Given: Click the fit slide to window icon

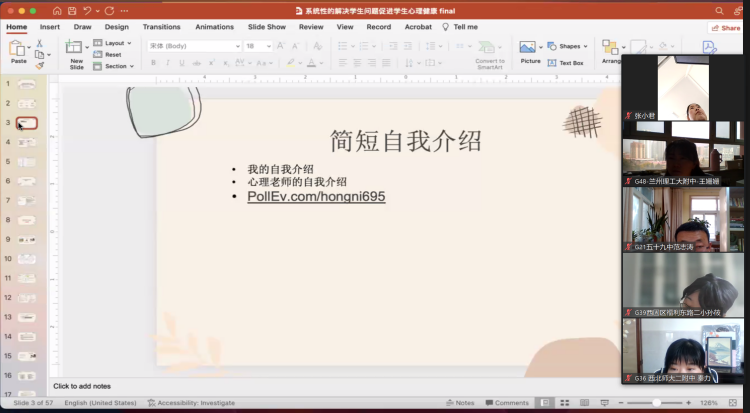Looking at the screenshot, I should point(734,403).
